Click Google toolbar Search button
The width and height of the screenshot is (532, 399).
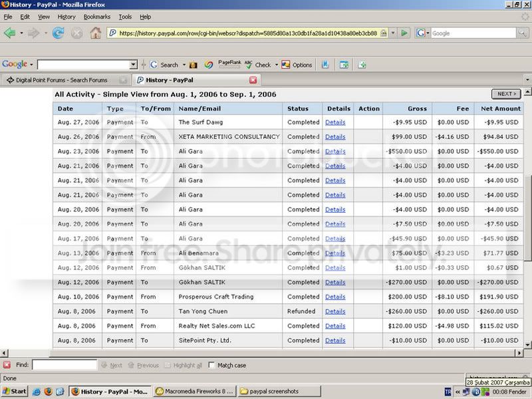click(x=164, y=65)
